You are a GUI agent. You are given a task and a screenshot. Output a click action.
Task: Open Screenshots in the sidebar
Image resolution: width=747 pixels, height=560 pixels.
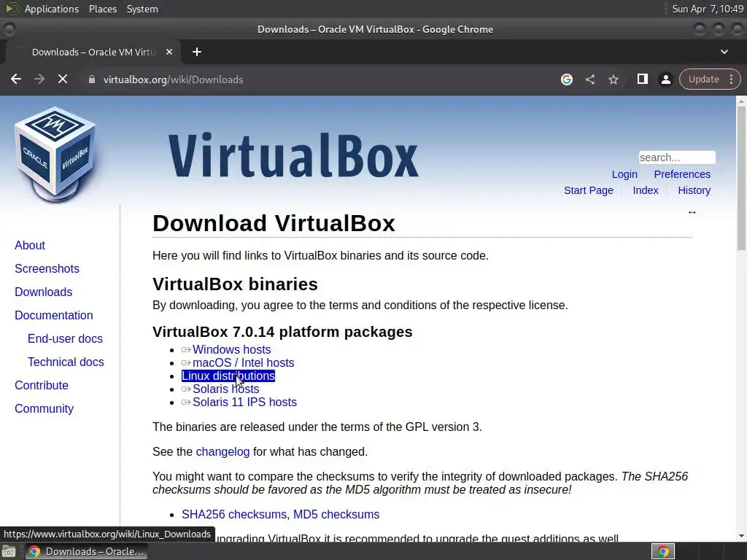47,268
